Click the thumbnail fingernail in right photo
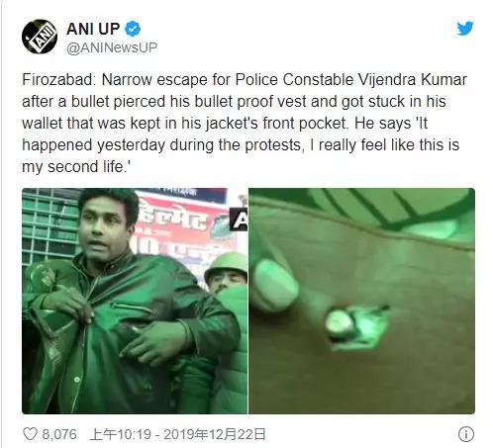Screen dimensions: 493x448 (275, 285)
